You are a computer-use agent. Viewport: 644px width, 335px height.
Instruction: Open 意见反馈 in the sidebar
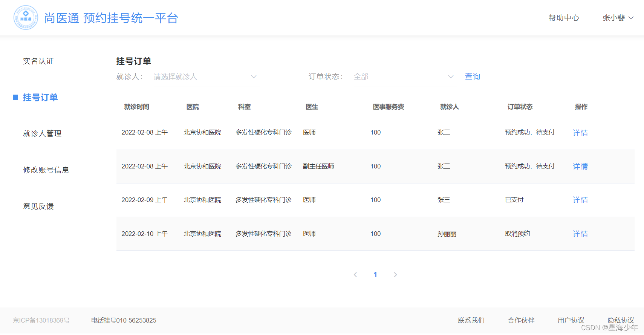38,206
